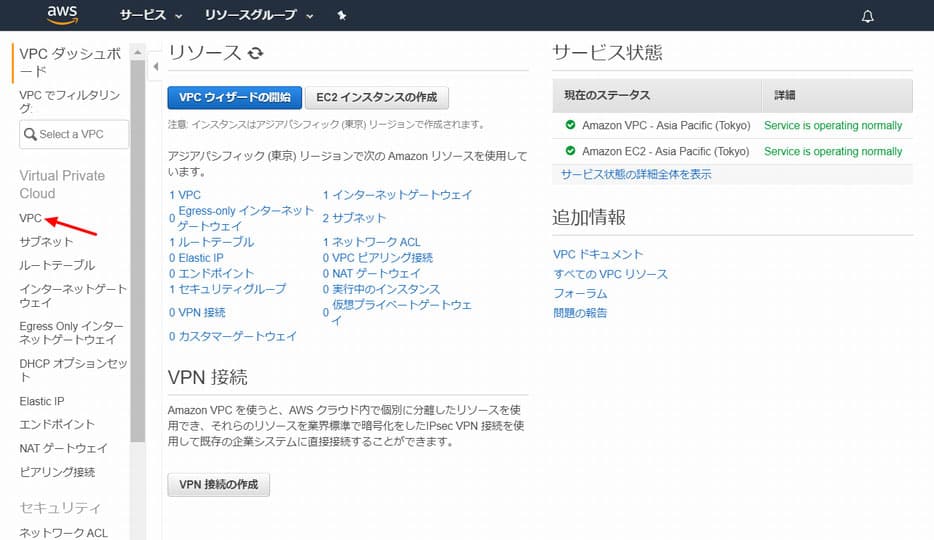This screenshot has width=934, height=540.
Task: Open the 0 カスタマーゲートウェイ resource link
Action: point(232,336)
